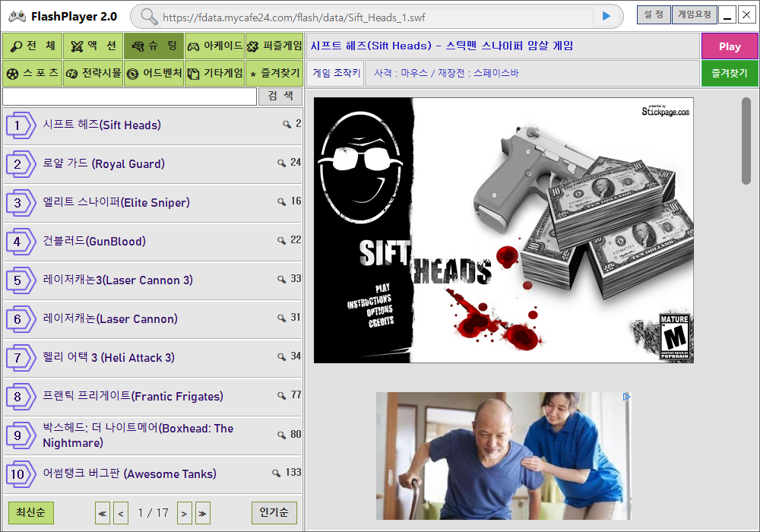Click the game search text field
Screen dimensions: 760x532
(x=129, y=97)
